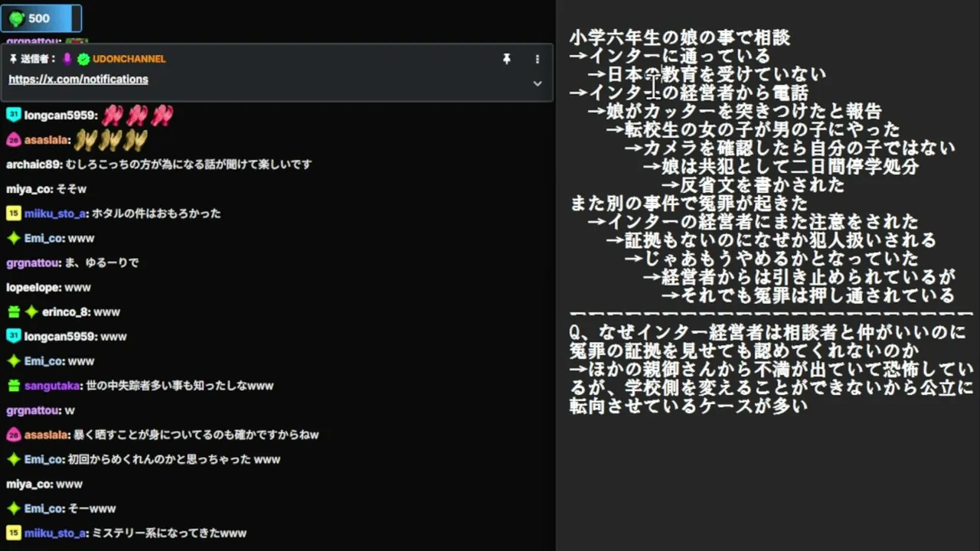The height and width of the screenshot is (551, 980).
Task: Click the 500 bits cheer button
Action: point(41,18)
